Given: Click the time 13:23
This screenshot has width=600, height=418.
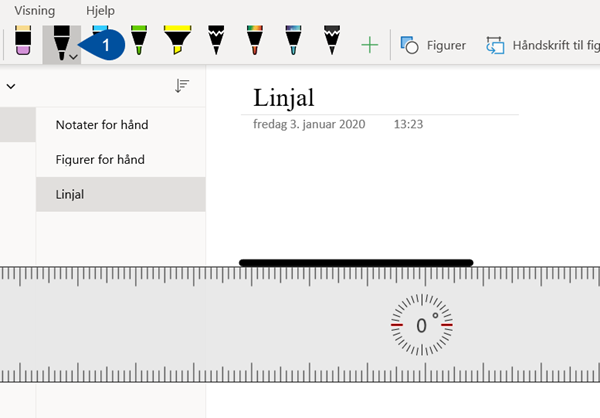Looking at the screenshot, I should pyautogui.click(x=408, y=124).
